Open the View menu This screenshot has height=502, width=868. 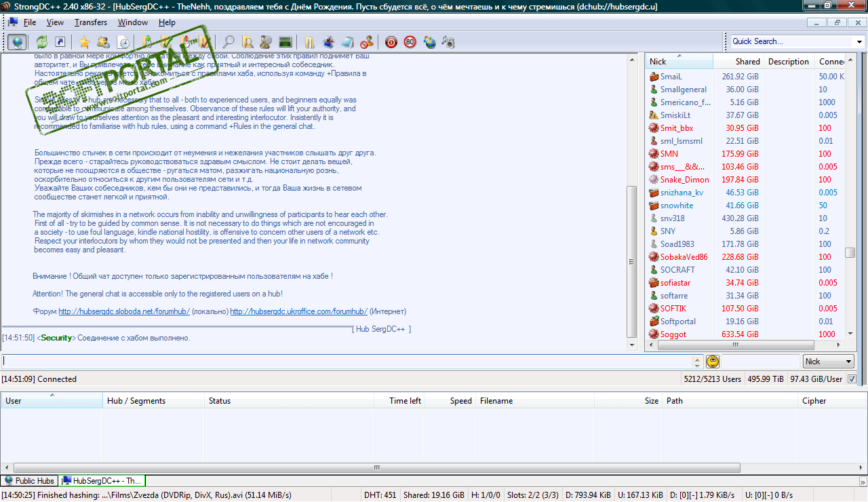[x=55, y=22]
